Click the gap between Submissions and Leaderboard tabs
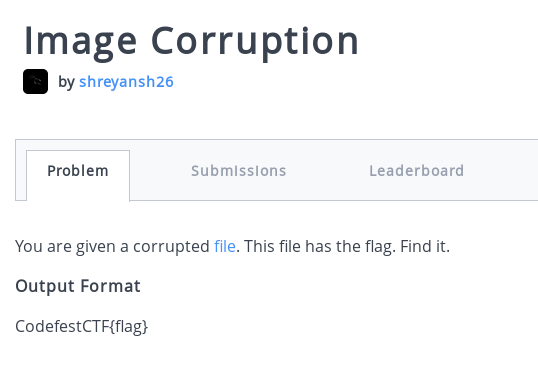Screen dimensions: 538x375 pyautogui.click(x=328, y=171)
